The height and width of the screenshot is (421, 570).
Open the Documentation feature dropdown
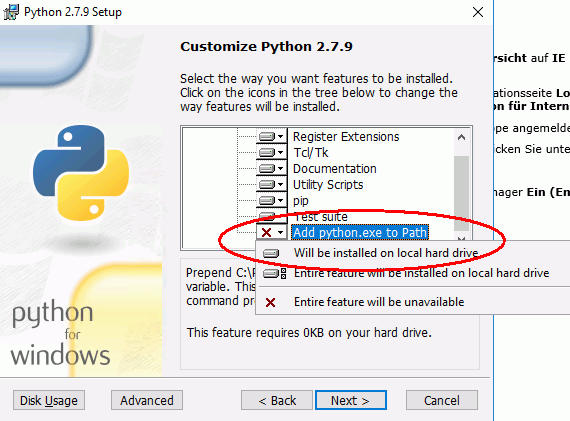coord(271,169)
